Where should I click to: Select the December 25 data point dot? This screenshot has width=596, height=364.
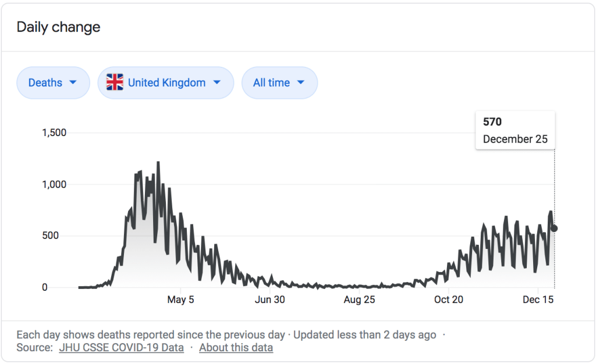554,229
